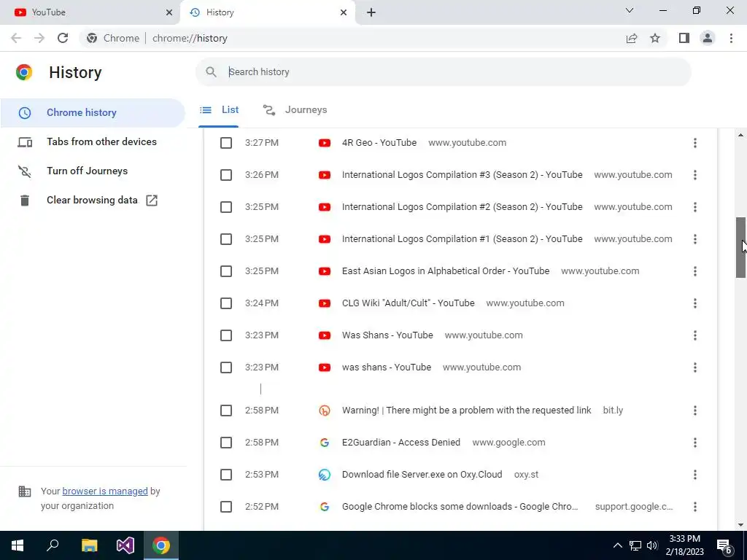This screenshot has height=560, width=747.
Task: Open actions menu for East Asian Logos
Action: point(695,271)
